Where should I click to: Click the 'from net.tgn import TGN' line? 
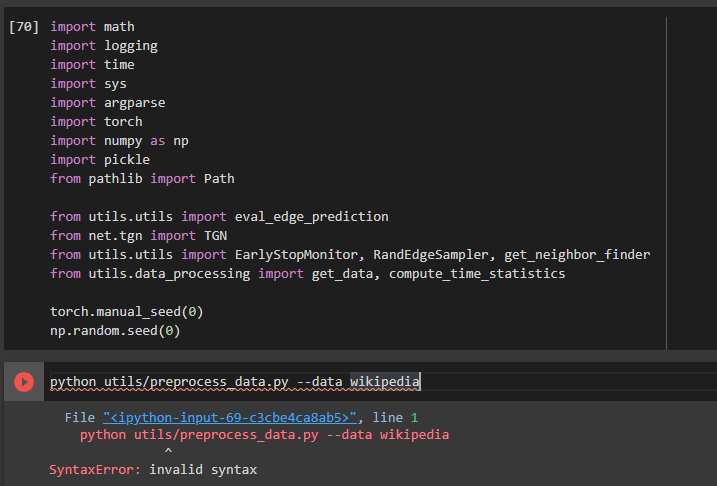[139, 235]
